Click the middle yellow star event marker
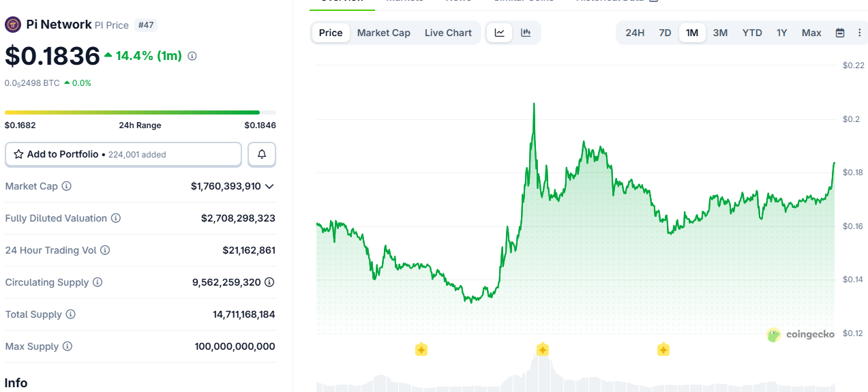Viewport: 868px width, 392px height. coord(542,350)
